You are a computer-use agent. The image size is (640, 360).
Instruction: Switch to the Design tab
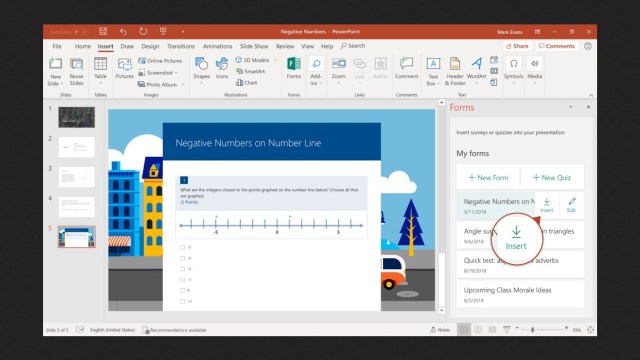pos(150,46)
